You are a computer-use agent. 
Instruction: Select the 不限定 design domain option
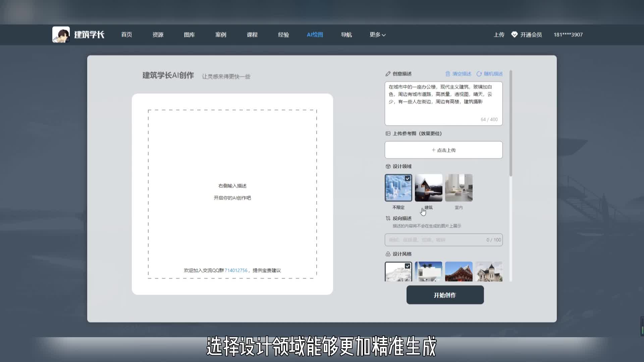coord(398,188)
